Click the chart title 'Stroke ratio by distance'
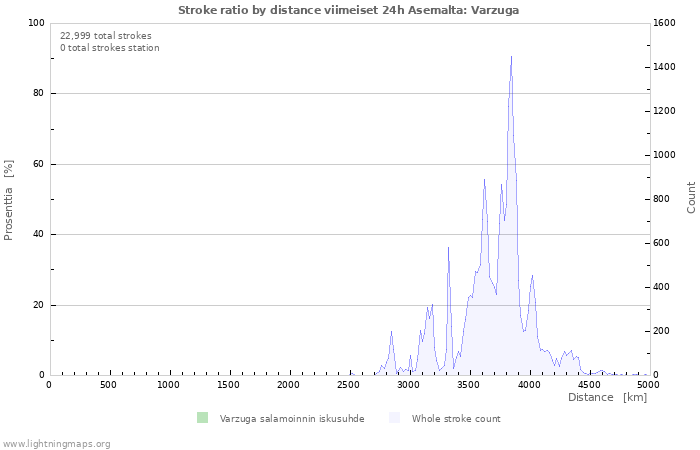The height and width of the screenshot is (450, 700). click(348, 10)
